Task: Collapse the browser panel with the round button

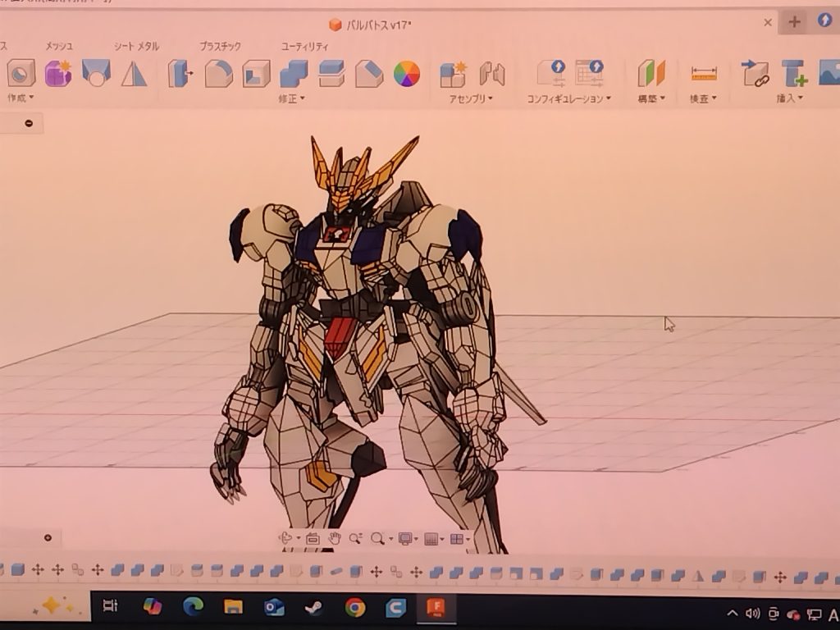Action: click(x=29, y=123)
